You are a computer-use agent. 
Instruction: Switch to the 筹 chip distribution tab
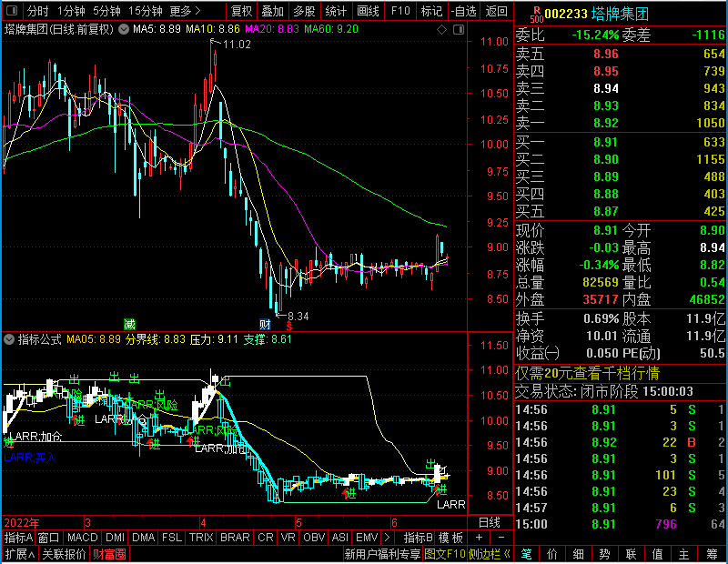(x=712, y=554)
